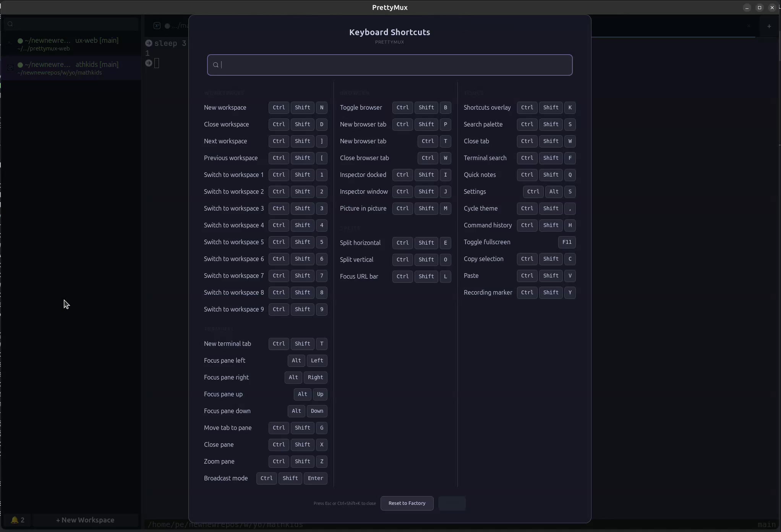Click the magnifier icon in the shortcuts search bar
Viewport: 781px width, 532px height.
[x=216, y=65]
